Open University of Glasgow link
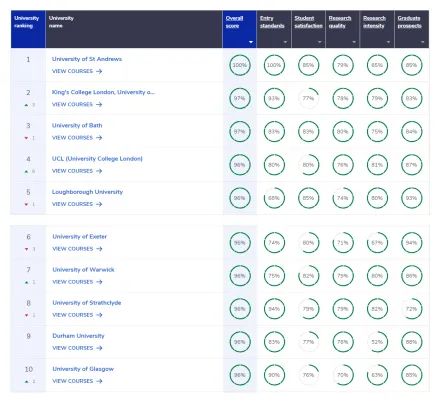 [x=83, y=369]
